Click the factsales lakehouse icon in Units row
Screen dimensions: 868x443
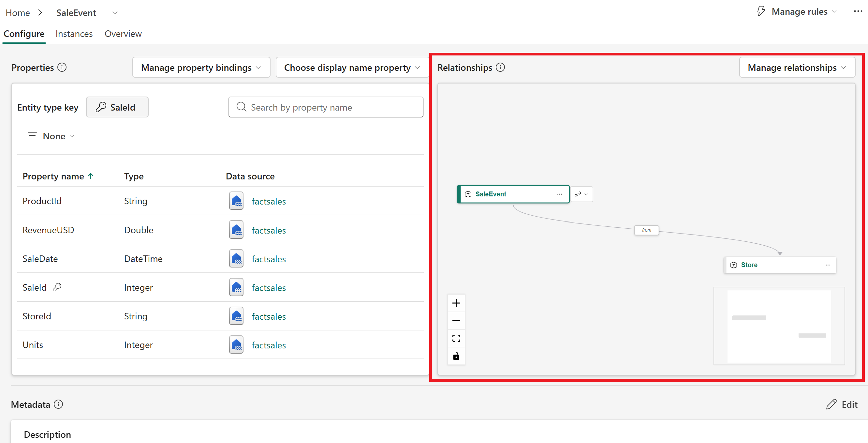pos(236,344)
